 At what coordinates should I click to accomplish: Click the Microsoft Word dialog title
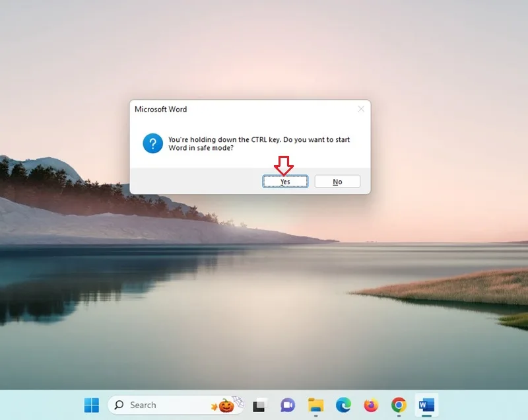point(160,110)
